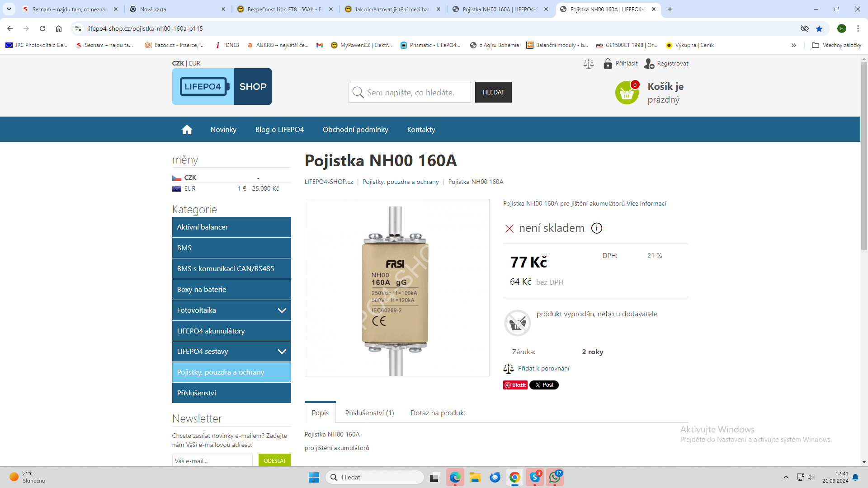Open Chrome from the Windows taskbar
The width and height of the screenshot is (868, 488).
(514, 477)
